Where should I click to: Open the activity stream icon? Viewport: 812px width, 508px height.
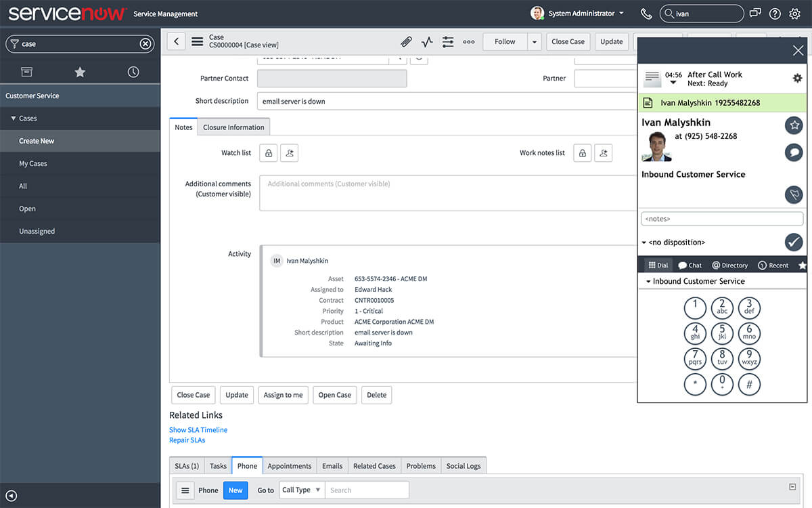point(427,41)
